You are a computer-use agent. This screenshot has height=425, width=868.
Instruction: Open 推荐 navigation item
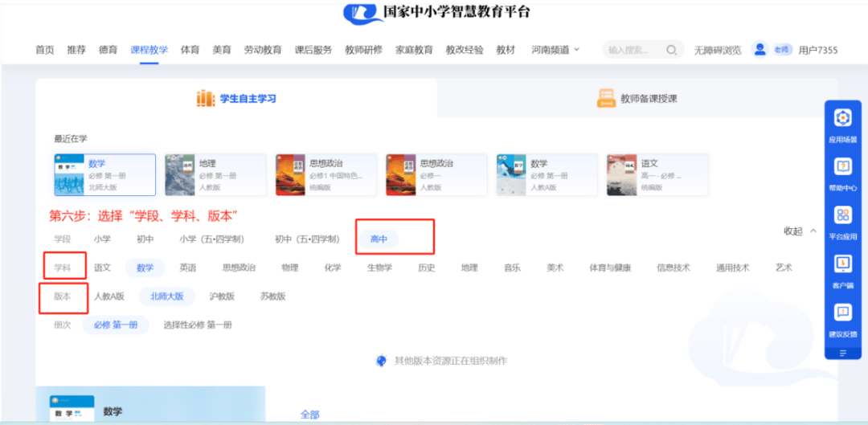click(76, 50)
